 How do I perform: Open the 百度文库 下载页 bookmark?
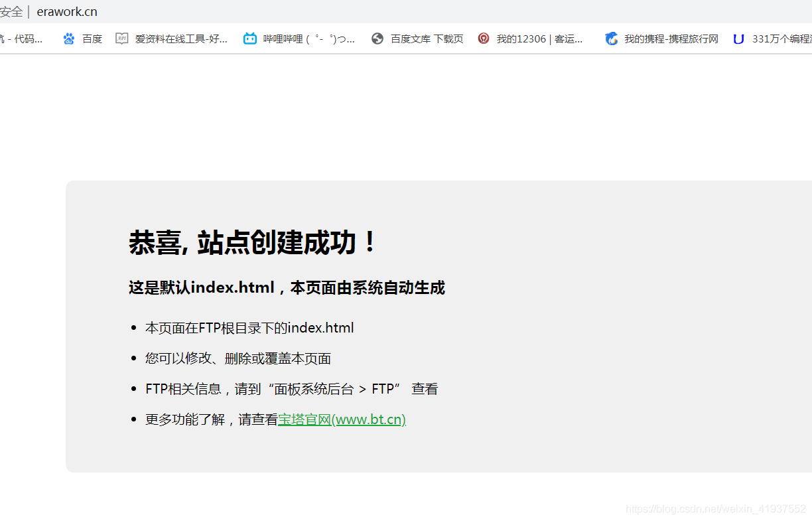pyautogui.click(x=427, y=38)
